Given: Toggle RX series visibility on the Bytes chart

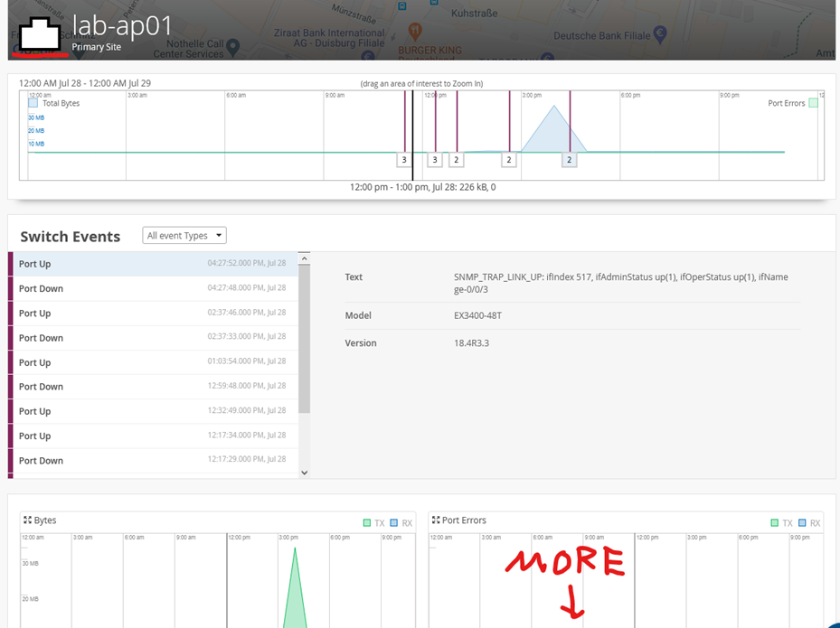Looking at the screenshot, I should pos(392,521).
